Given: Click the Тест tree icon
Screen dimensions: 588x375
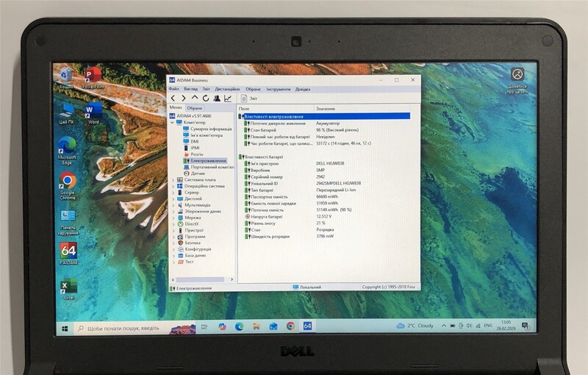Looking at the screenshot, I should pos(180,262).
